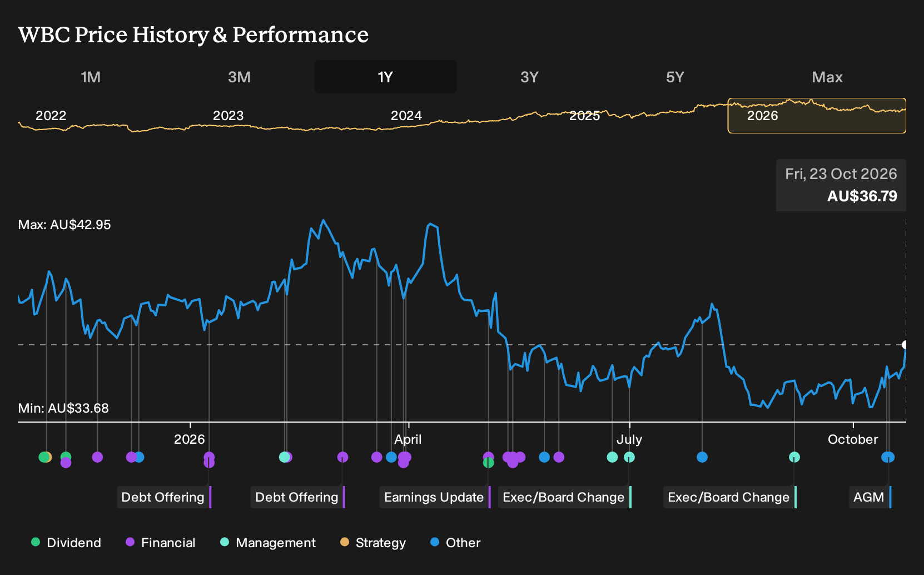The image size is (924, 575).
Task: Click the AU$36.79 price tooltip
Action: pos(841,185)
